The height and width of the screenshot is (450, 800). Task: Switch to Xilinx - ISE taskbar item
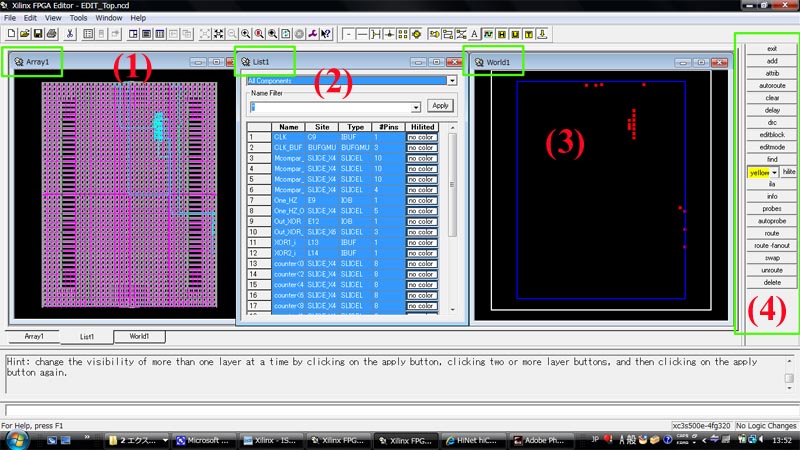pos(271,440)
